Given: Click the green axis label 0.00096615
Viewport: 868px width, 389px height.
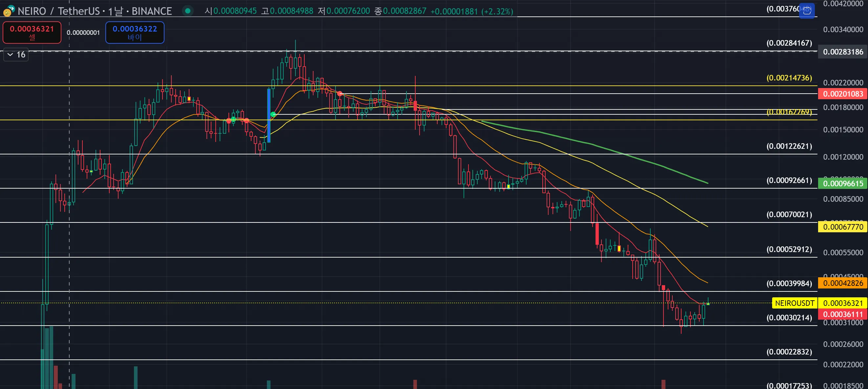Looking at the screenshot, I should pyautogui.click(x=843, y=183).
